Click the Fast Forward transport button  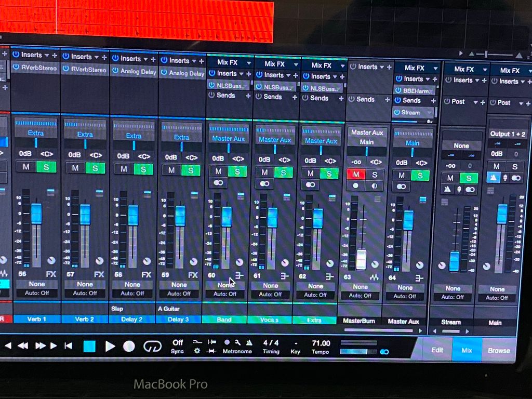pyautogui.click(x=41, y=345)
